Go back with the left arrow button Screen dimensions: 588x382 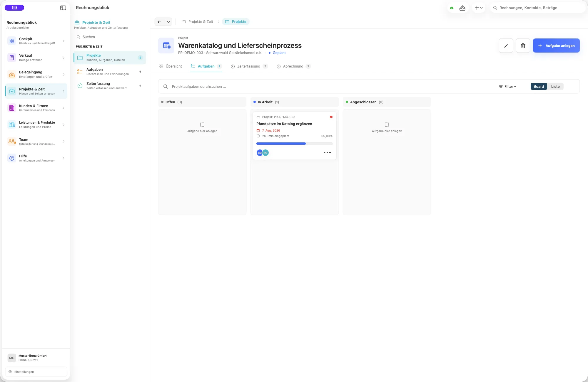pyautogui.click(x=159, y=22)
